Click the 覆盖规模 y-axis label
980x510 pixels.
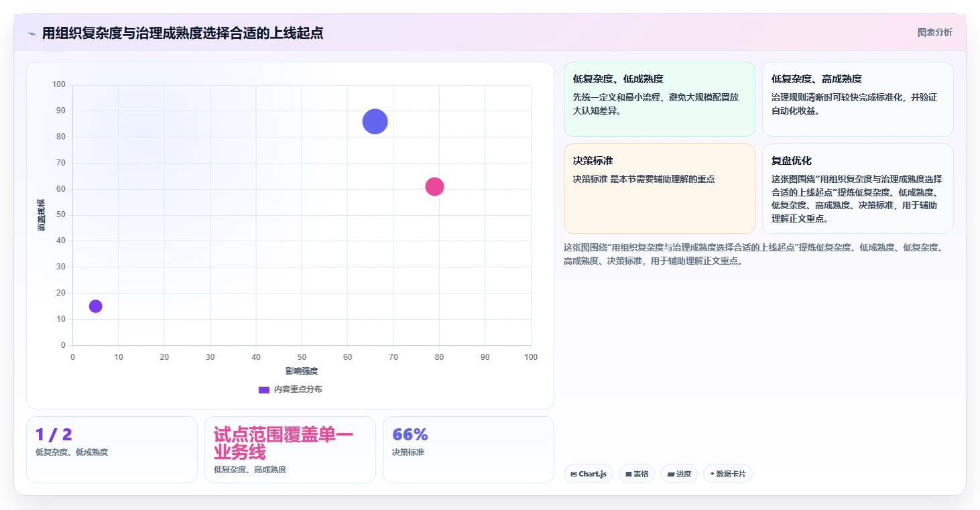pos(42,215)
